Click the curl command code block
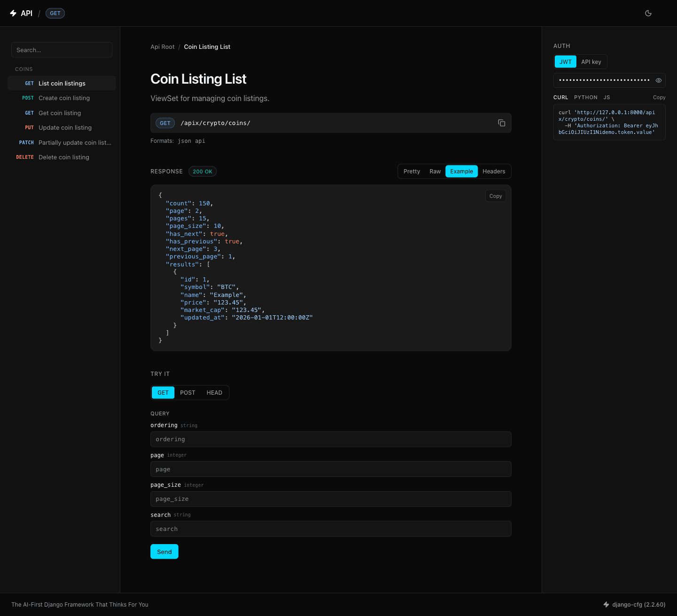 (x=609, y=122)
